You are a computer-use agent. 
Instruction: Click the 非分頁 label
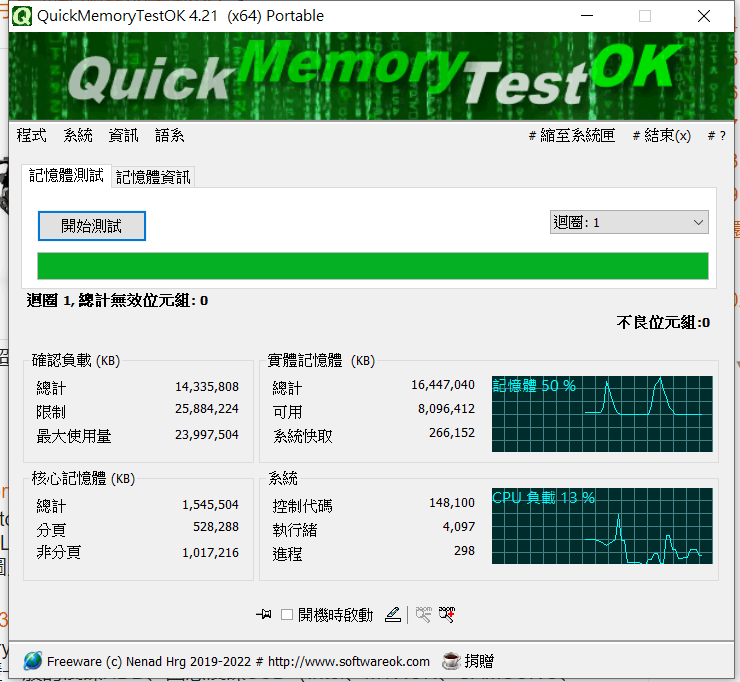click(x=59, y=552)
